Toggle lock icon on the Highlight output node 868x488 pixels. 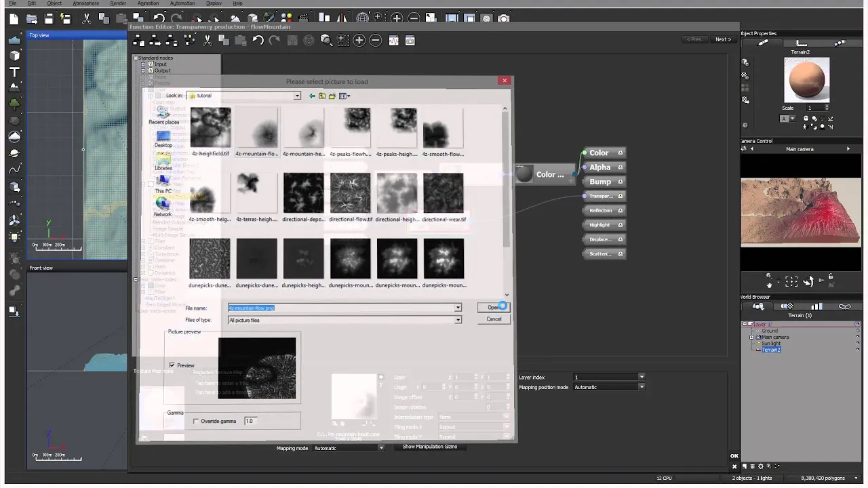point(620,225)
